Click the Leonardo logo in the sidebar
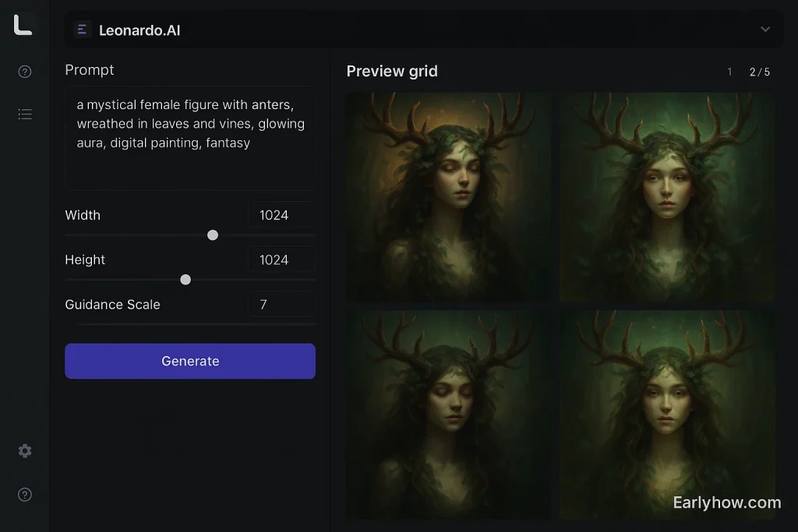 point(23,25)
